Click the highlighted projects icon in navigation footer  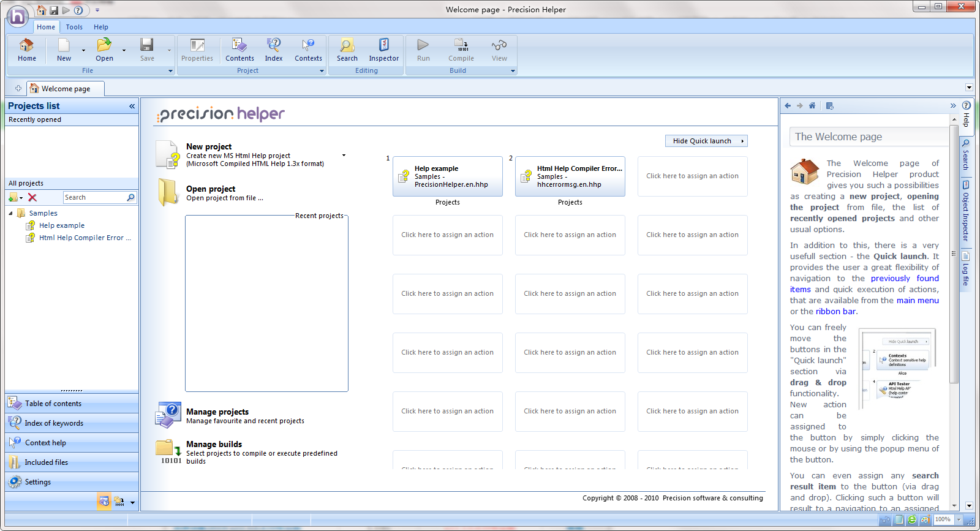pos(104,502)
